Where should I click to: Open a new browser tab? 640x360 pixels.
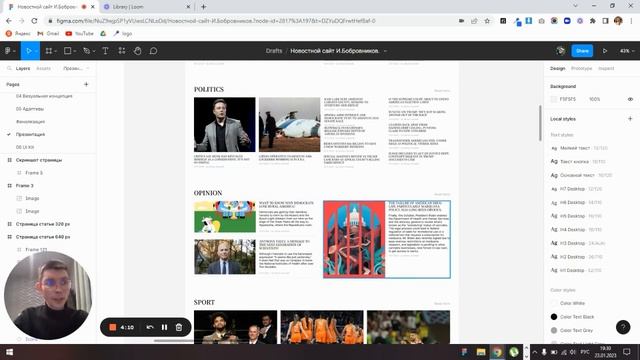tap(203, 7)
